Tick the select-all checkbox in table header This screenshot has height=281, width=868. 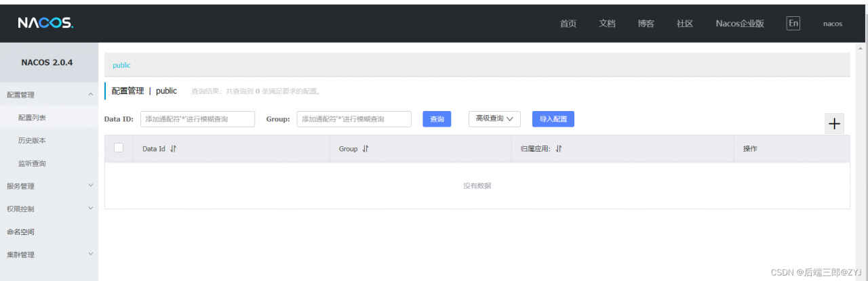119,148
